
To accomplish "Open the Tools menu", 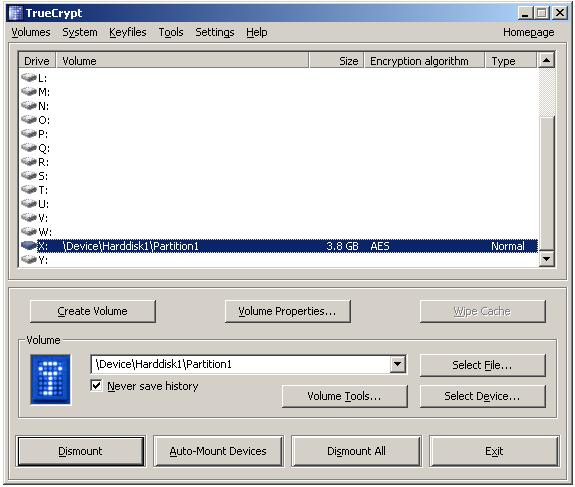I will 171,32.
